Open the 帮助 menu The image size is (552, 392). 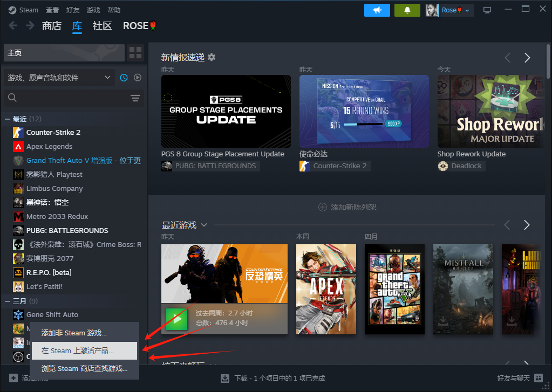(x=114, y=10)
